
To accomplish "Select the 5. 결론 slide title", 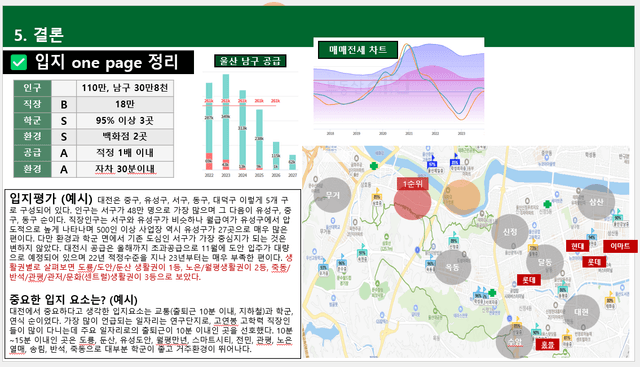I will 39,35.
